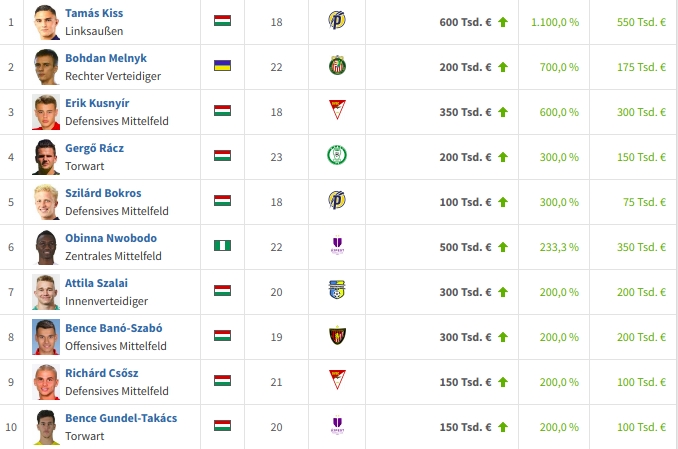
Task: Open Szilárd Bokros player page
Action: [103, 193]
